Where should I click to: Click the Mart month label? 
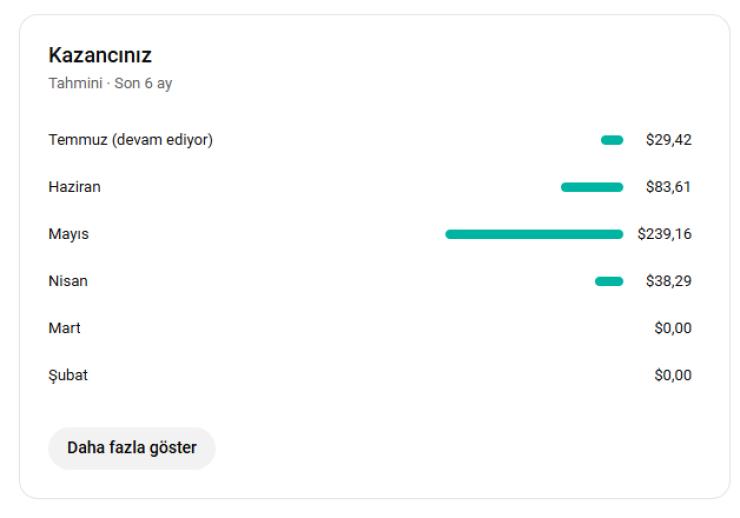coord(64,328)
